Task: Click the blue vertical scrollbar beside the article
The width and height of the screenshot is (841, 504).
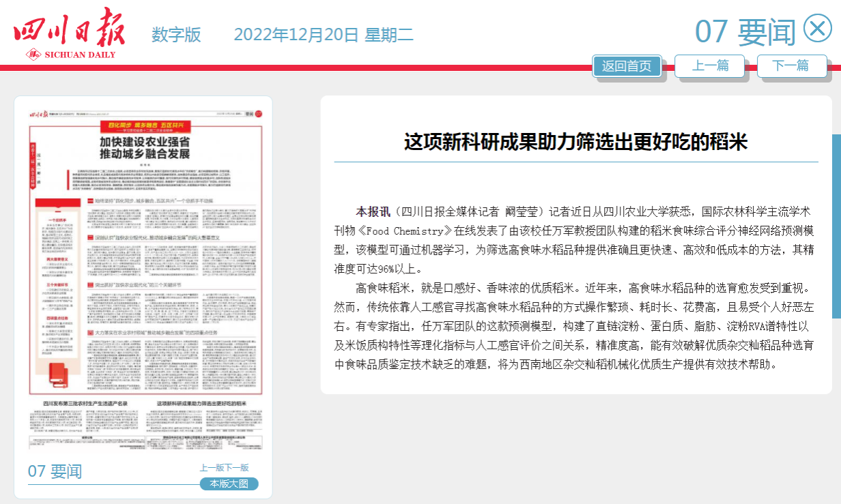Action: [x=836, y=225]
